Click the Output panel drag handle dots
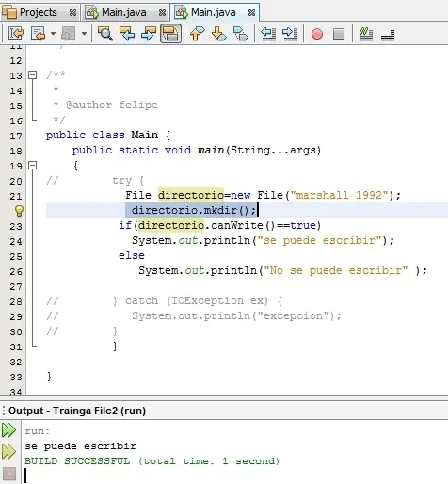The height and width of the screenshot is (484, 448). (x=4, y=411)
